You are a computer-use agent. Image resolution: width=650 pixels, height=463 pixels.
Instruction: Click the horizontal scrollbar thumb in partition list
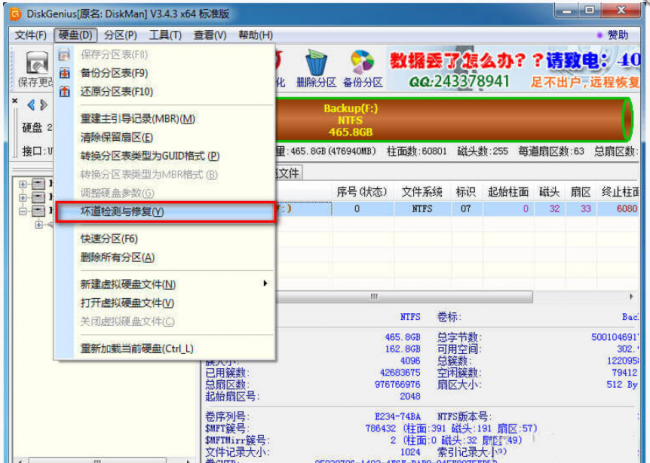pyautogui.click(x=404, y=296)
